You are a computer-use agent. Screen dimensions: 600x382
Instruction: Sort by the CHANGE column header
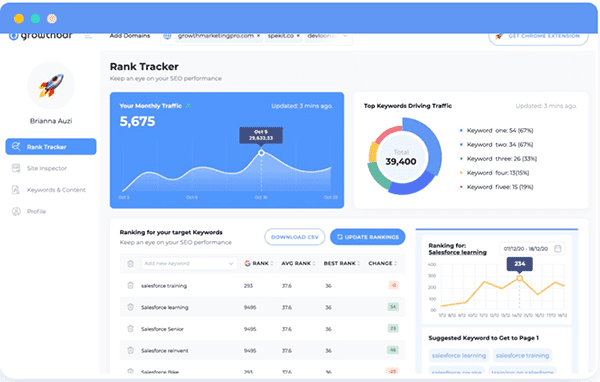coord(383,263)
